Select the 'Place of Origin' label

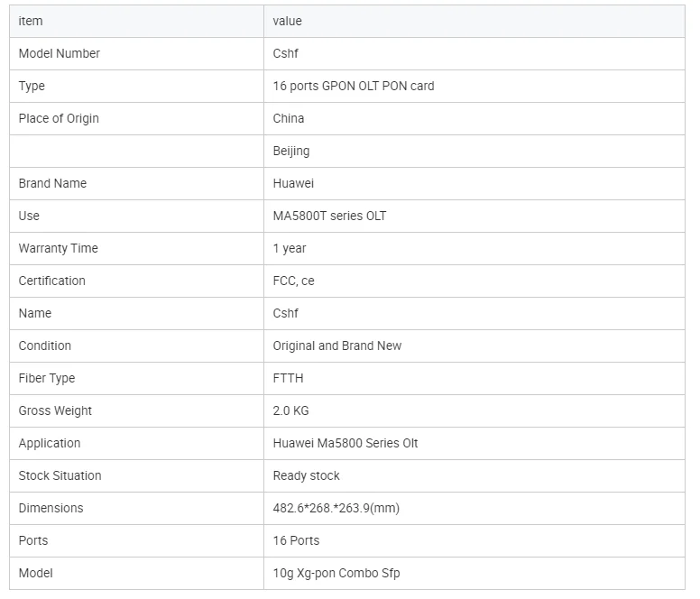click(x=59, y=118)
